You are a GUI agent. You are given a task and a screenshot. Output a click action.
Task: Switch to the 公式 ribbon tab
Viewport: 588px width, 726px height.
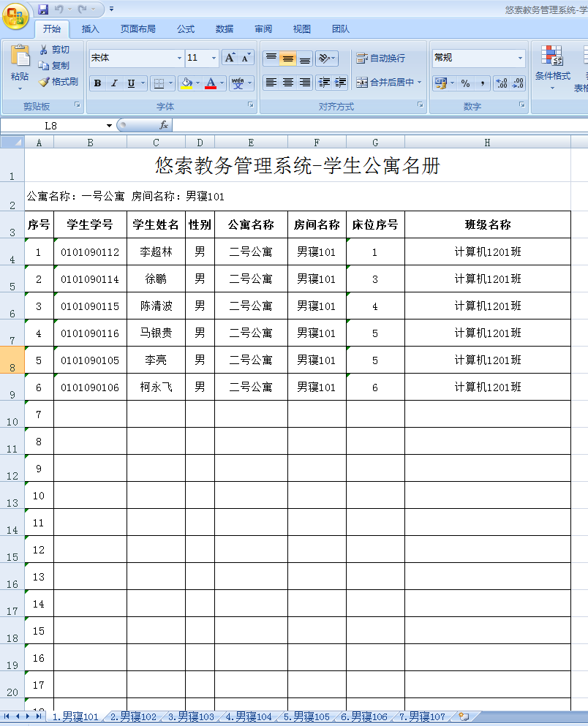[186, 29]
